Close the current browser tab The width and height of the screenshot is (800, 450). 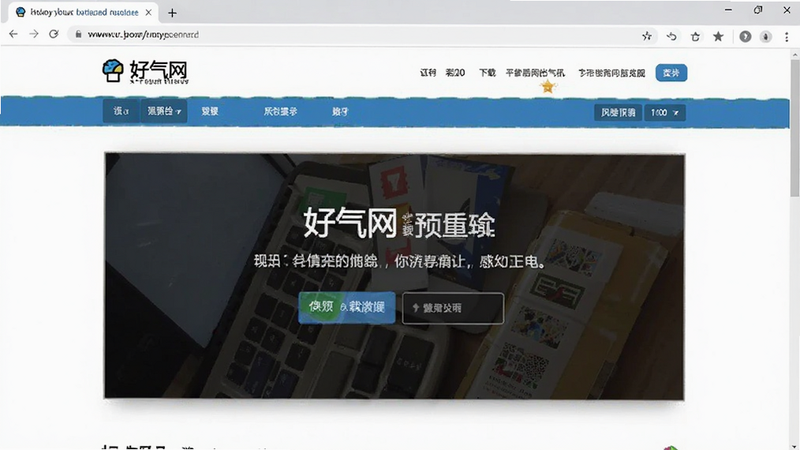pos(148,12)
